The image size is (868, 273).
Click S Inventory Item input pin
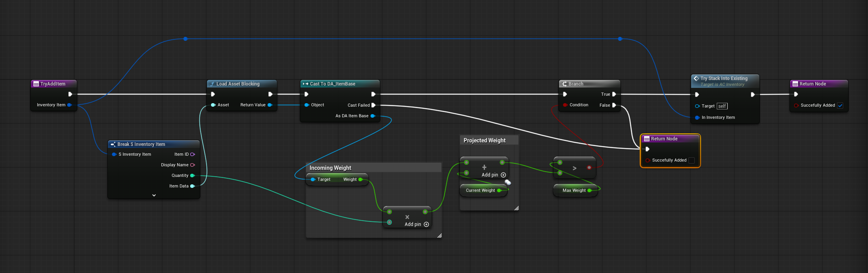pyautogui.click(x=114, y=154)
